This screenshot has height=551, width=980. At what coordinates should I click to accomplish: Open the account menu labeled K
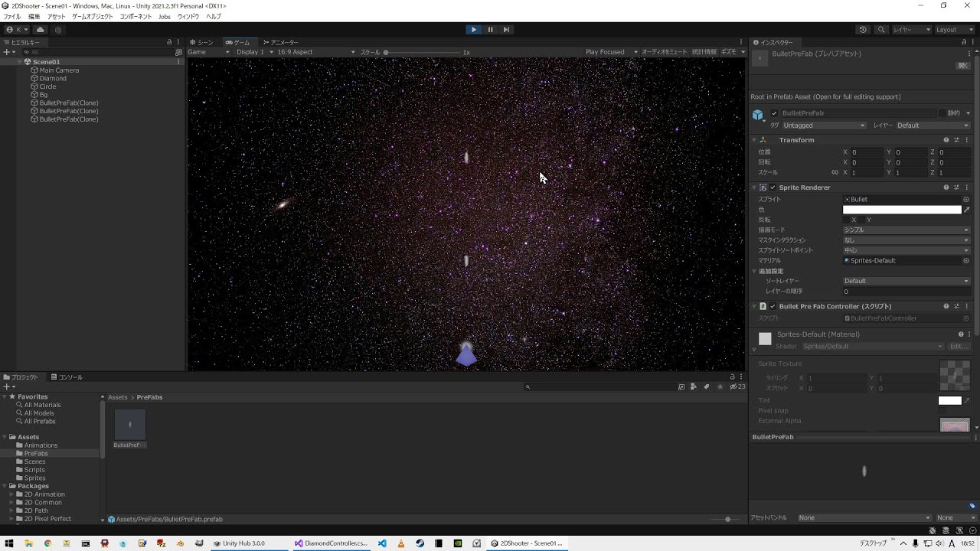click(17, 30)
